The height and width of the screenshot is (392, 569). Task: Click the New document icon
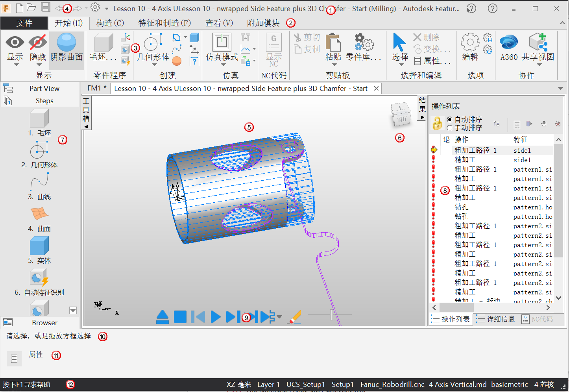coord(19,8)
